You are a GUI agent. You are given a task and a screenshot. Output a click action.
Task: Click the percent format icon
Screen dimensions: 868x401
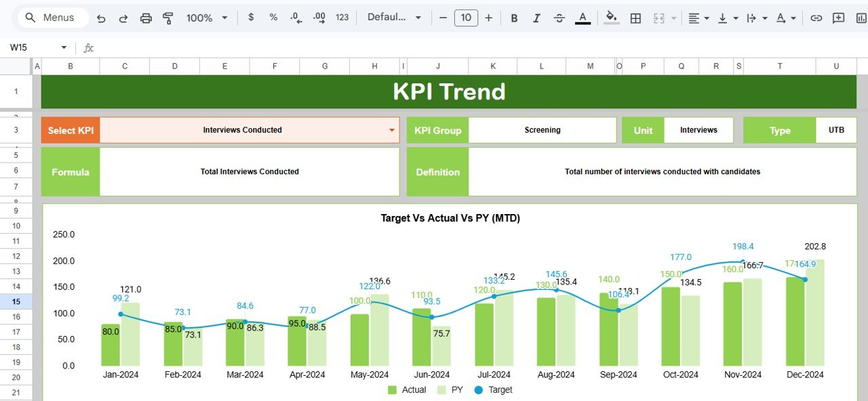coord(273,18)
